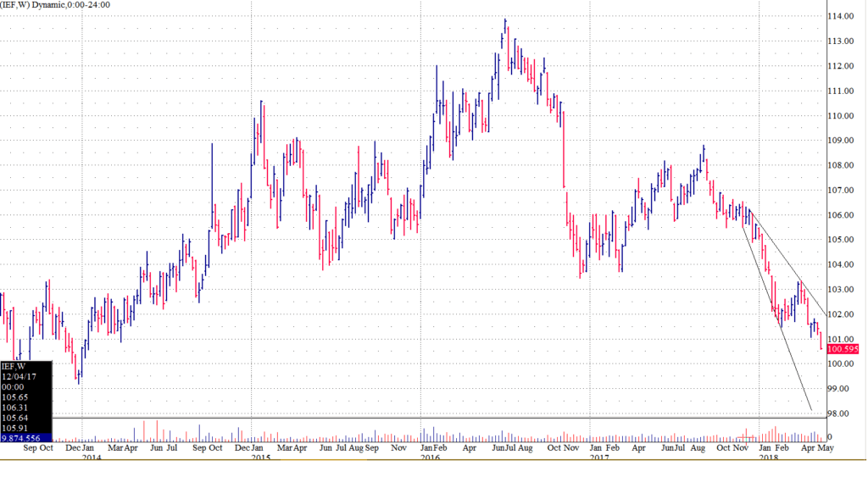Click the 2017 year label on time axis
Viewport: 868px width, 488px height.
(x=599, y=457)
